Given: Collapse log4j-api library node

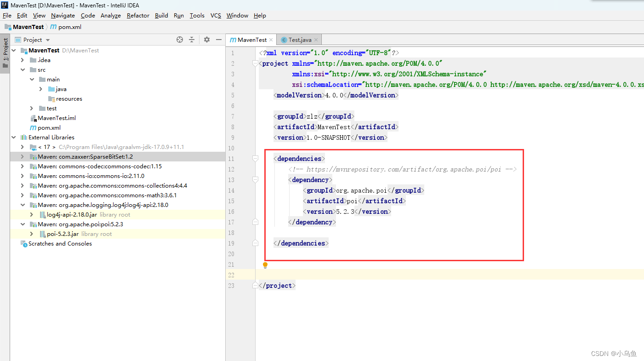Looking at the screenshot, I should tap(23, 205).
